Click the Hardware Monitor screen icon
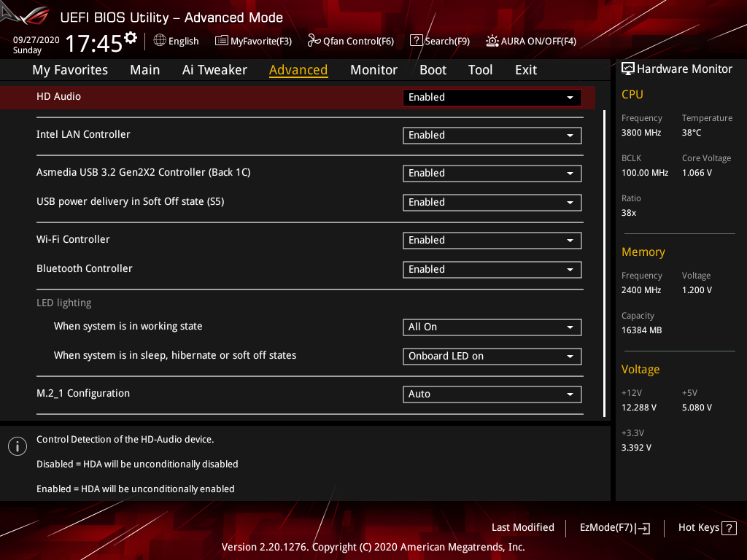The height and width of the screenshot is (560, 747). [x=628, y=69]
